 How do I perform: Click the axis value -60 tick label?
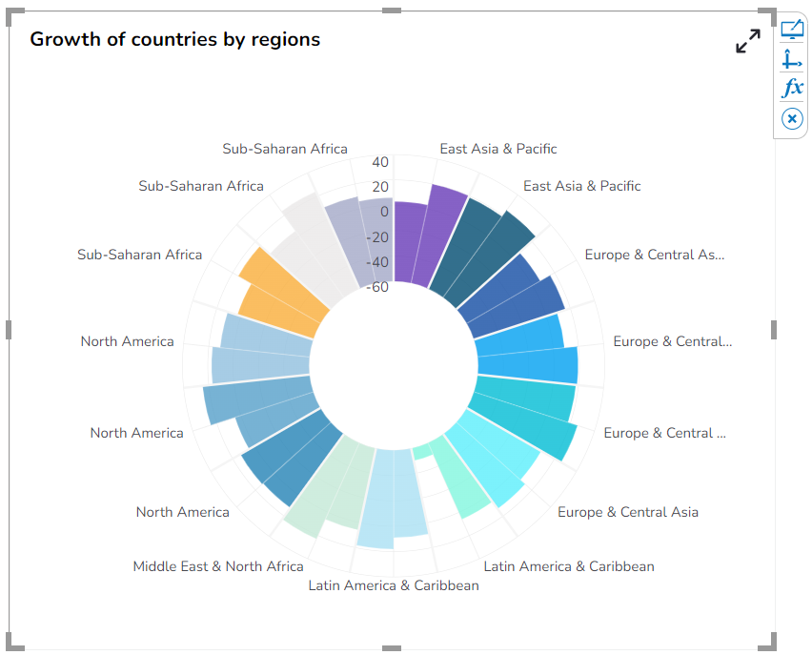[377, 287]
